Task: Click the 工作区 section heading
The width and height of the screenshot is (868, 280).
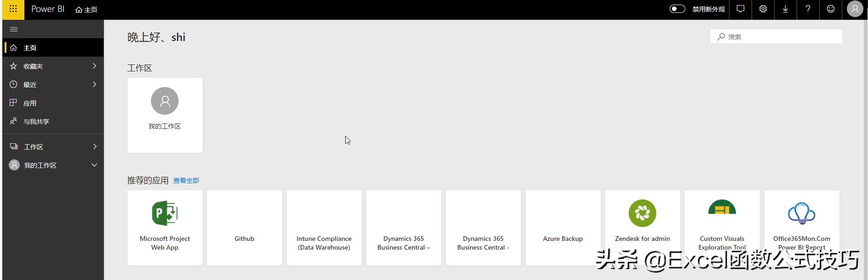Action: [x=139, y=68]
